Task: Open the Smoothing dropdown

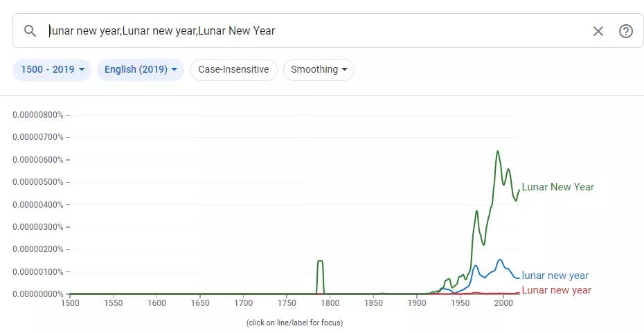Action: (319, 69)
